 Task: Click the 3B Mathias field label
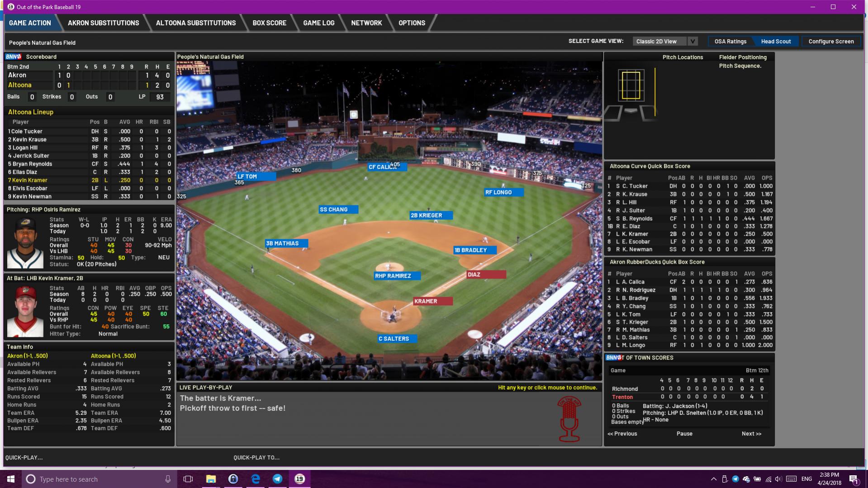(287, 243)
